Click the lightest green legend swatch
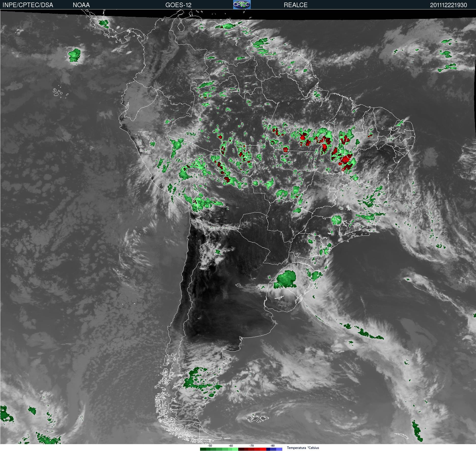 [x=235, y=449]
